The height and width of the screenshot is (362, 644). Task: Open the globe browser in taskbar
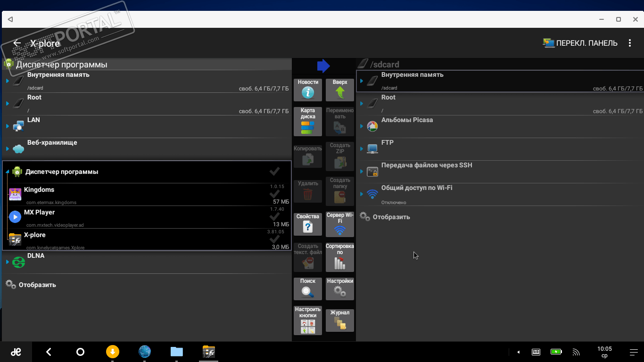pyautogui.click(x=145, y=352)
